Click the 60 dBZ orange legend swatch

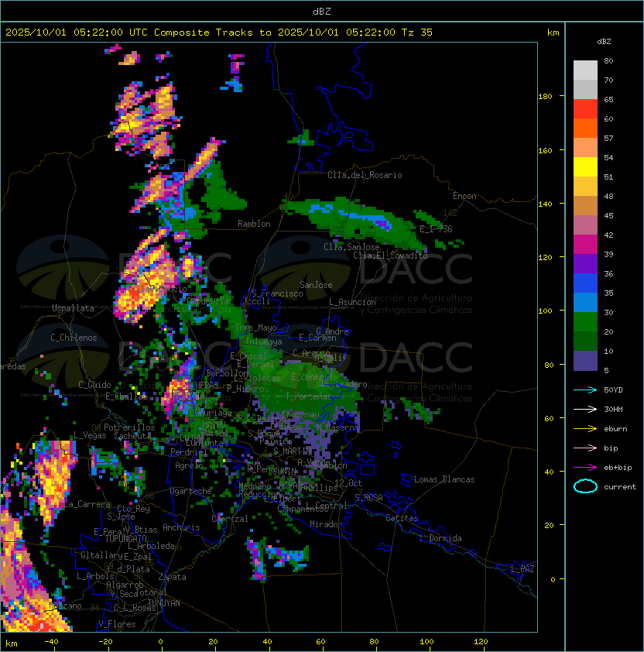point(585,129)
